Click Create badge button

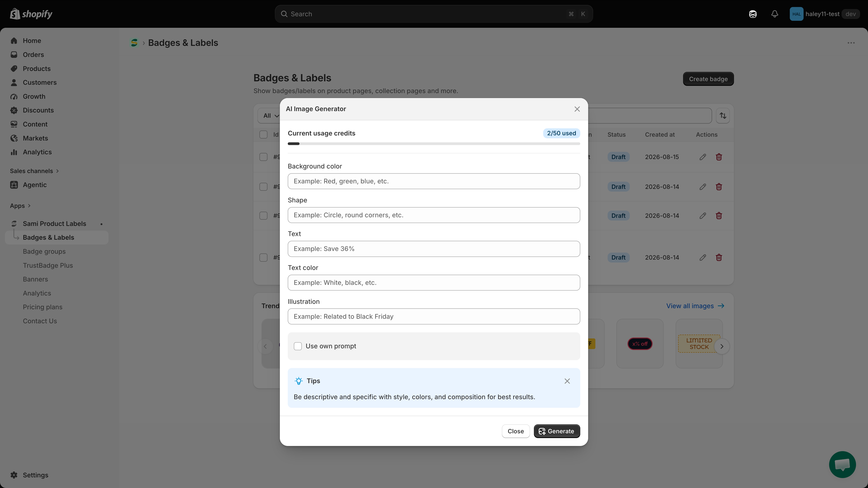coord(708,79)
